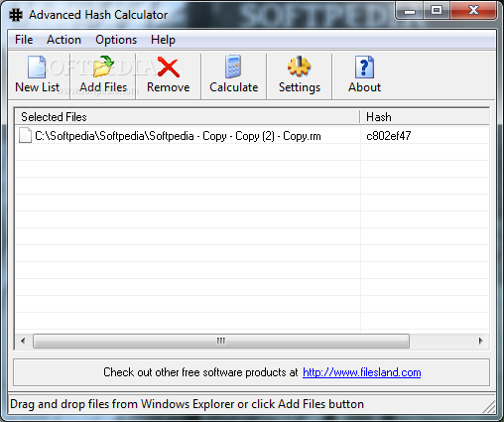Click the hash value c802ef47
Screen dimensions: 504x422
click(x=389, y=136)
